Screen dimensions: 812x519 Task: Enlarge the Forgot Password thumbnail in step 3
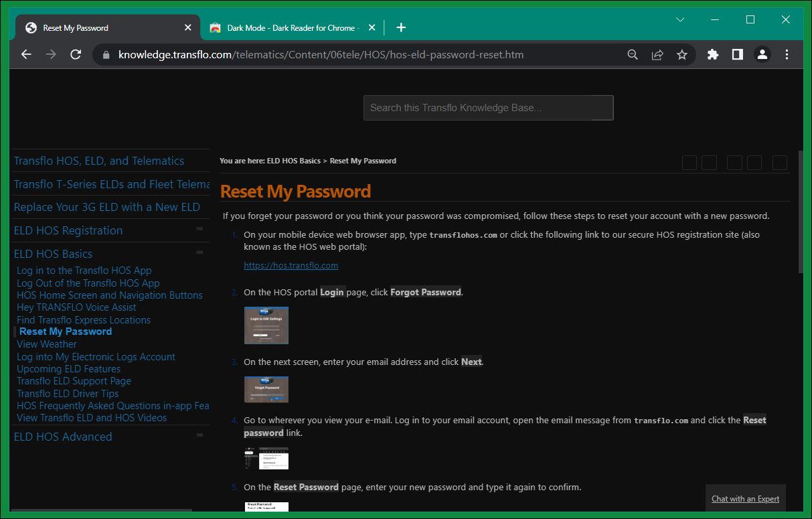[x=266, y=389]
